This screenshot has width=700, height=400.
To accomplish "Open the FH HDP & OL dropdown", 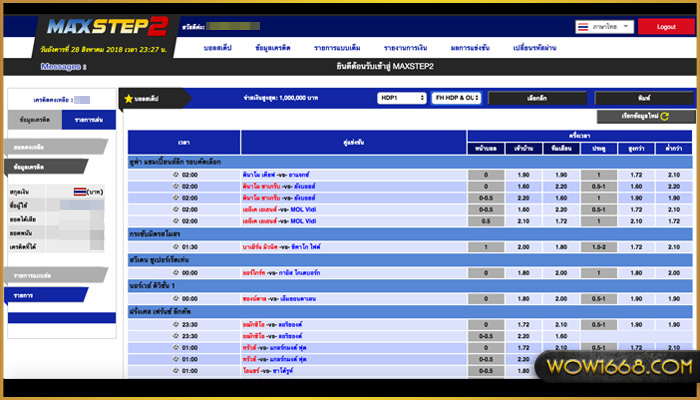I will pyautogui.click(x=455, y=98).
